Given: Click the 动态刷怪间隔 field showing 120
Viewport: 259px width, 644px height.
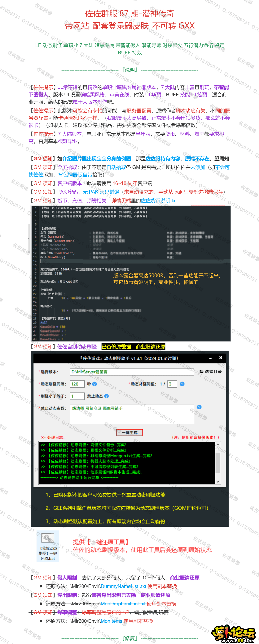Looking at the screenshot, I should [x=77, y=384].
